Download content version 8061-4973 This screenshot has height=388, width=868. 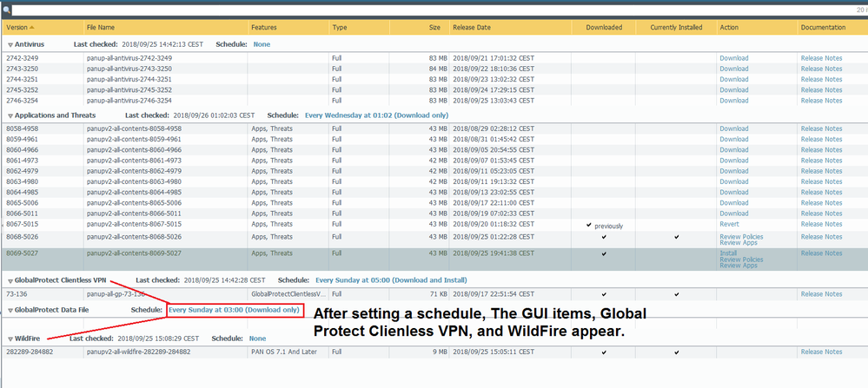click(x=734, y=161)
